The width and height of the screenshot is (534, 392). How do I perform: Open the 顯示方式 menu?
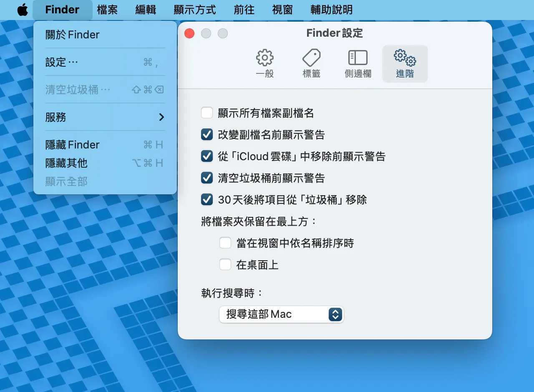[195, 10]
